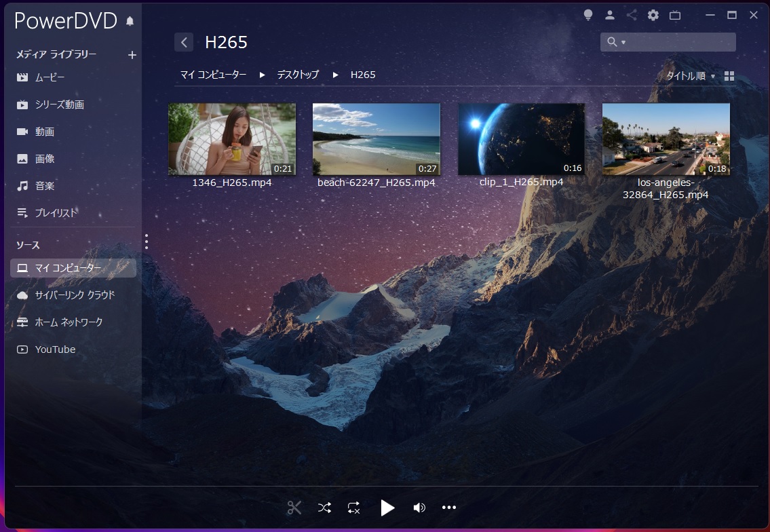Select ムービー in media library
Screen dimensions: 770x532
[50, 78]
